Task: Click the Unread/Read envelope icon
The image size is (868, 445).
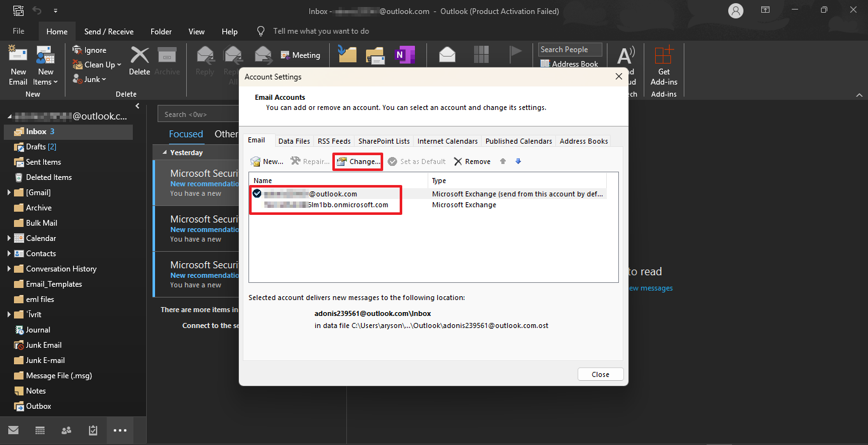Action: [x=447, y=55]
